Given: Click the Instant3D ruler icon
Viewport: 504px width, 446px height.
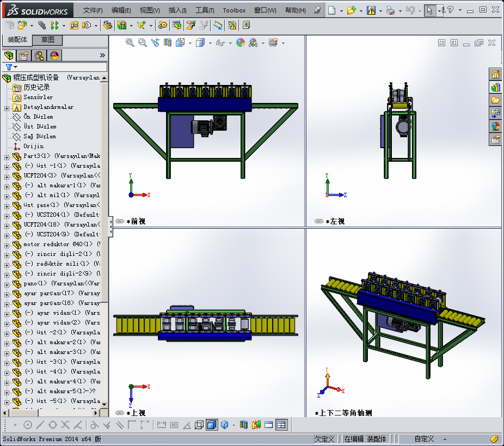Looking at the screenshot, I should [218, 25].
